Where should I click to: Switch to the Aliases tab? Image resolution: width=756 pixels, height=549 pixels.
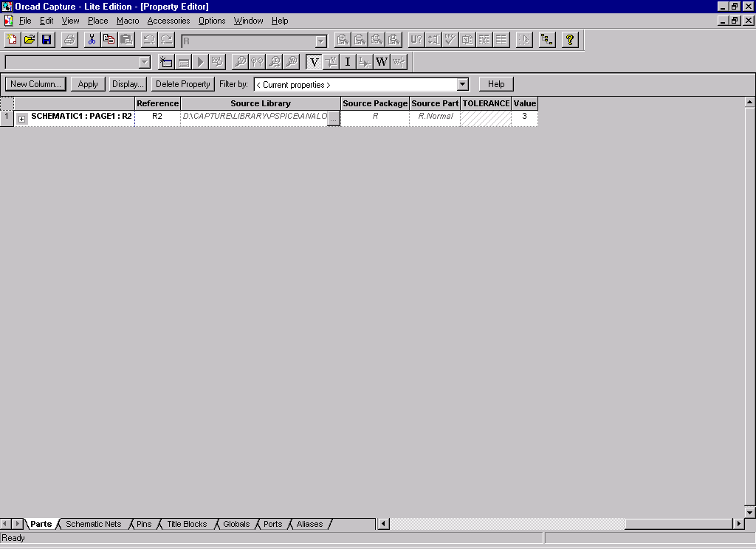coord(309,524)
